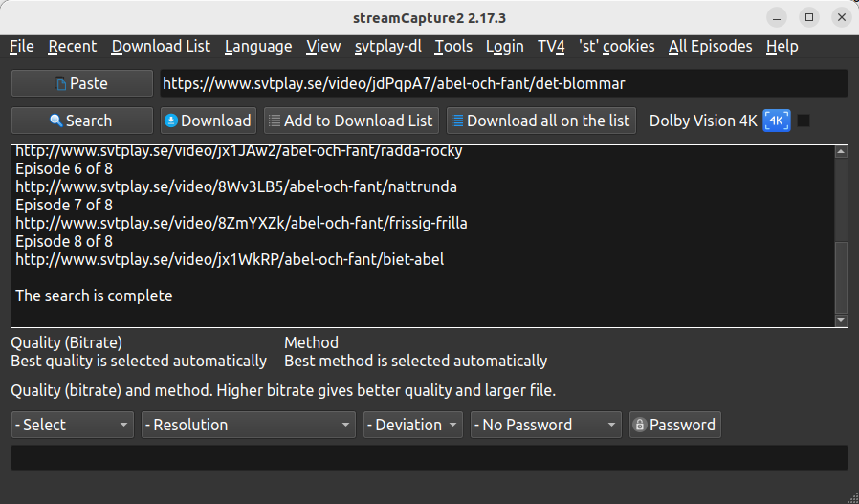This screenshot has height=504, width=859.
Task: Click 'Best quality is selected automatically' text
Action: [139, 361]
